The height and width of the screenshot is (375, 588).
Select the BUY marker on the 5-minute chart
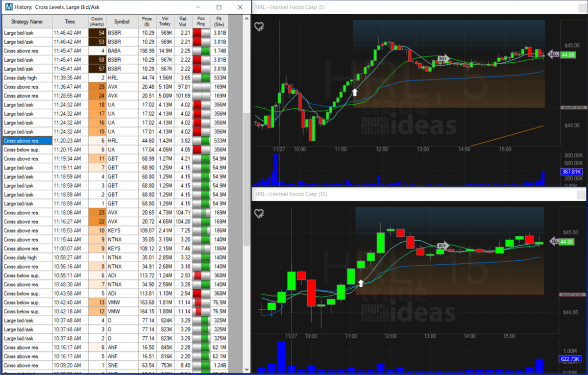click(443, 58)
